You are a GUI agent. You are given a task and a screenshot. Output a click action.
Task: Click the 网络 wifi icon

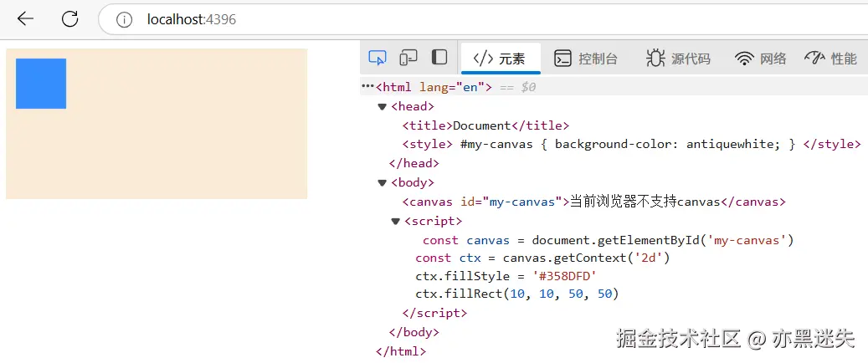(x=745, y=59)
